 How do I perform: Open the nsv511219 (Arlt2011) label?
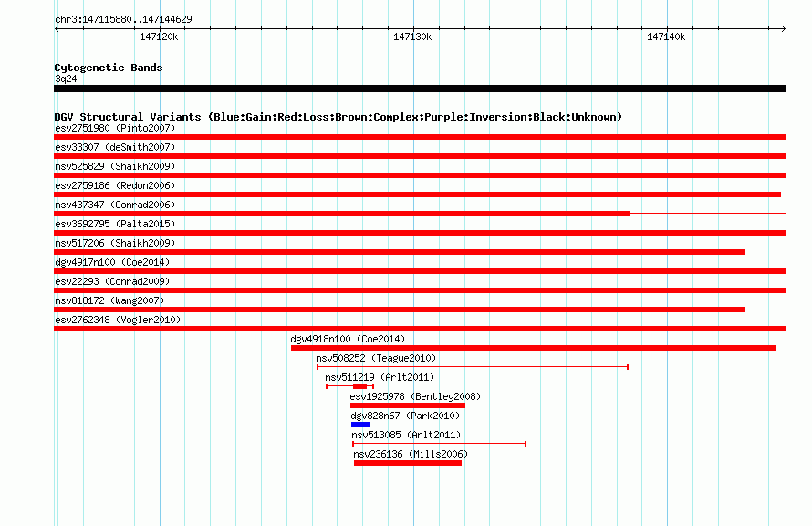(380, 377)
